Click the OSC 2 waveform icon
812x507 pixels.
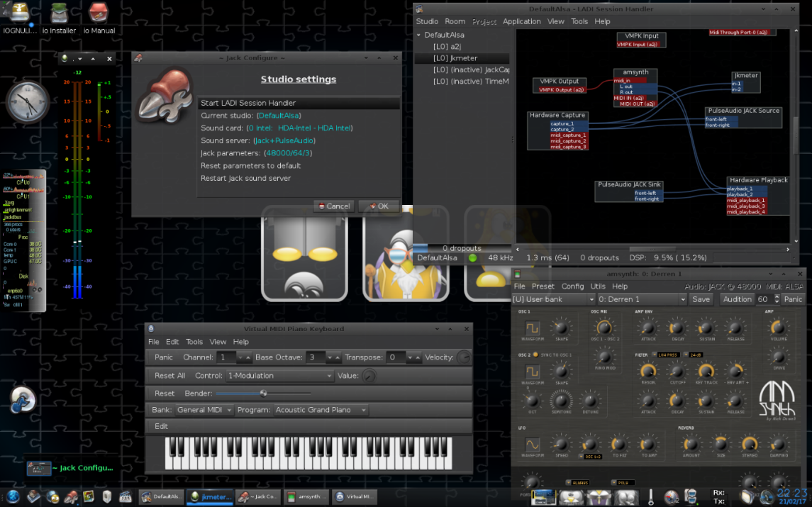[532, 371]
